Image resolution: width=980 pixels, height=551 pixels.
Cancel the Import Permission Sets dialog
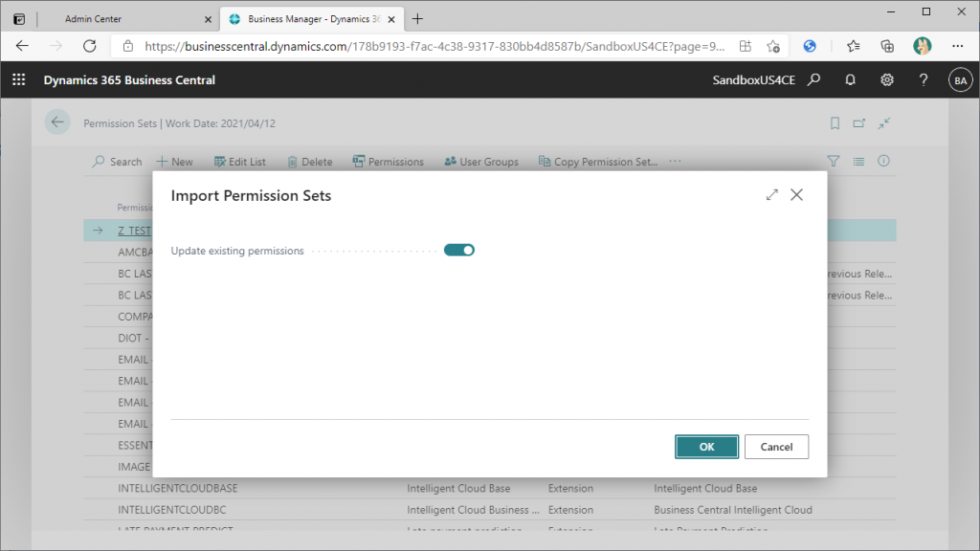click(776, 447)
